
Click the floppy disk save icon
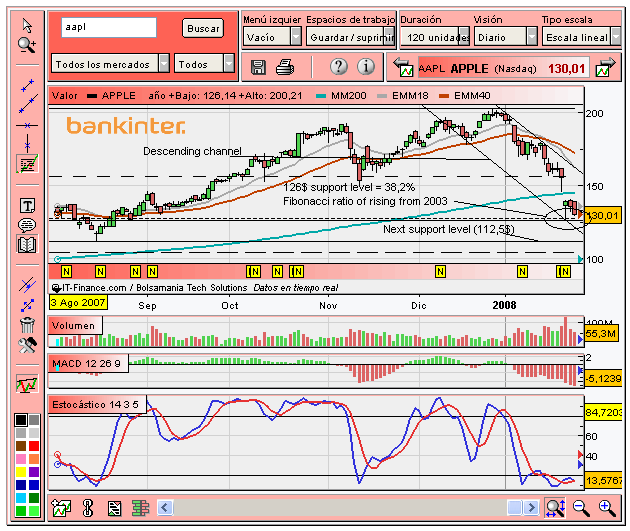coord(258,67)
